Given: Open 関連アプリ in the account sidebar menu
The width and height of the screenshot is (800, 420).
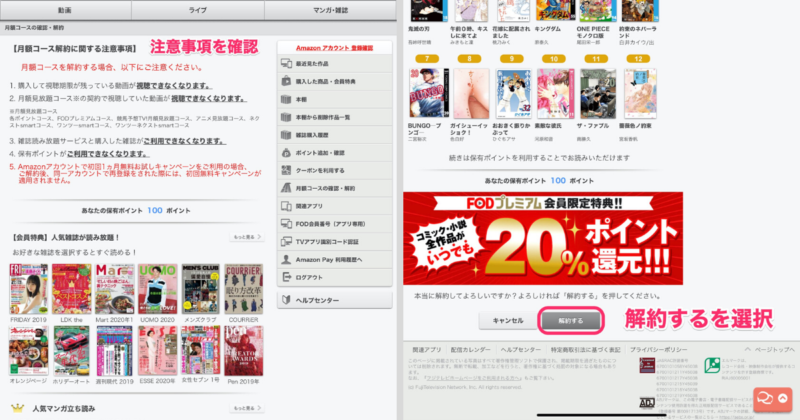Looking at the screenshot, I should pos(335,206).
